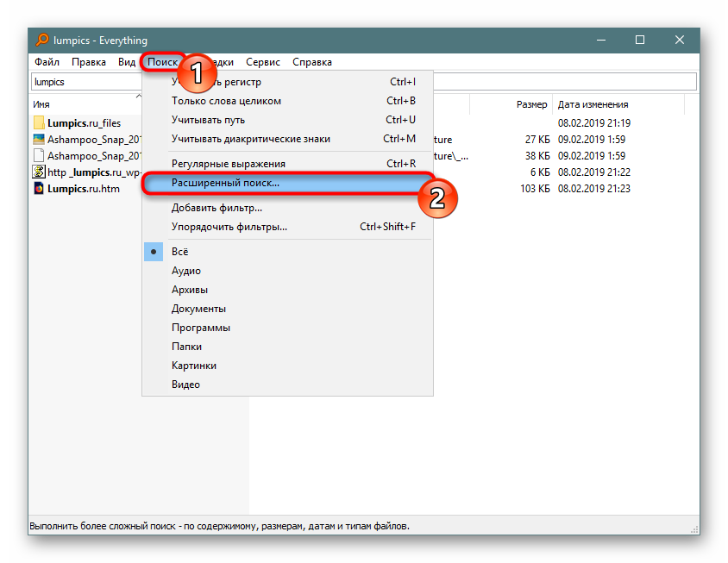728x563 pixels.
Task: Choose Расширенный поиск… menu entry
Action: tap(287, 183)
